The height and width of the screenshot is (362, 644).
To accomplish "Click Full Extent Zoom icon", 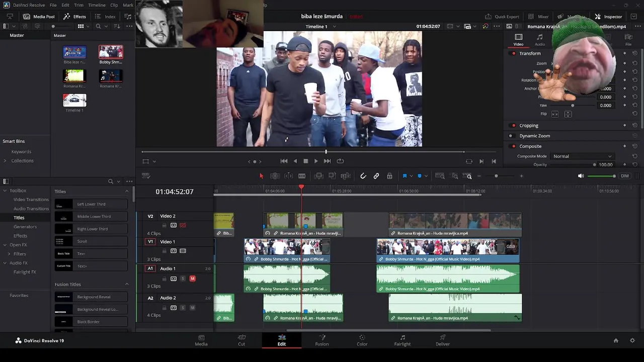I will point(440,176).
